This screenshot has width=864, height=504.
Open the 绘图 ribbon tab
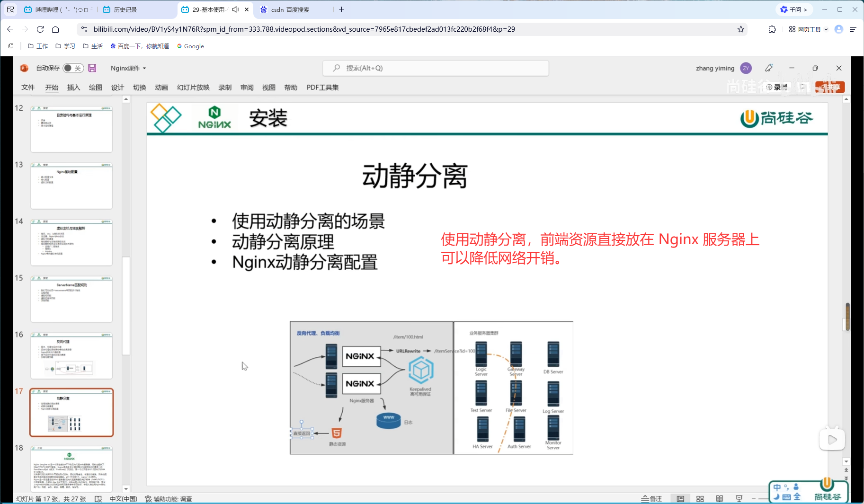coord(96,88)
